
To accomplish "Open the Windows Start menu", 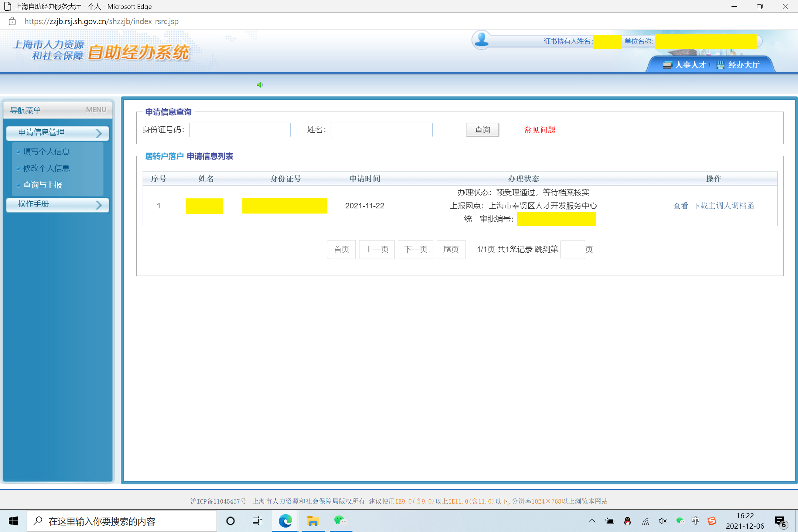I will 13,521.
